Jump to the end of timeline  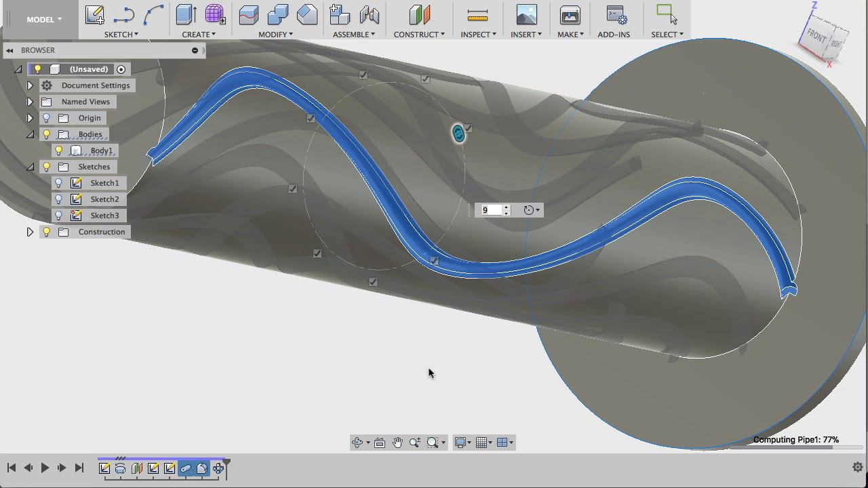point(79,468)
